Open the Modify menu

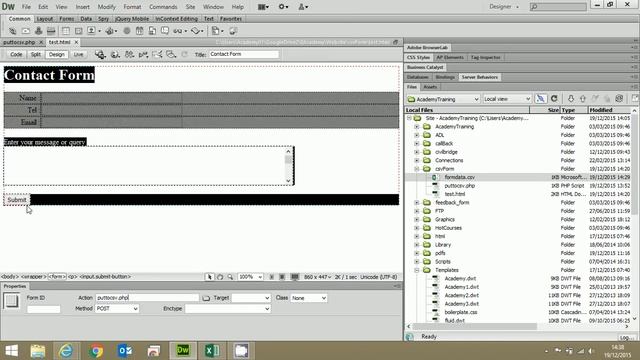(x=106, y=7)
